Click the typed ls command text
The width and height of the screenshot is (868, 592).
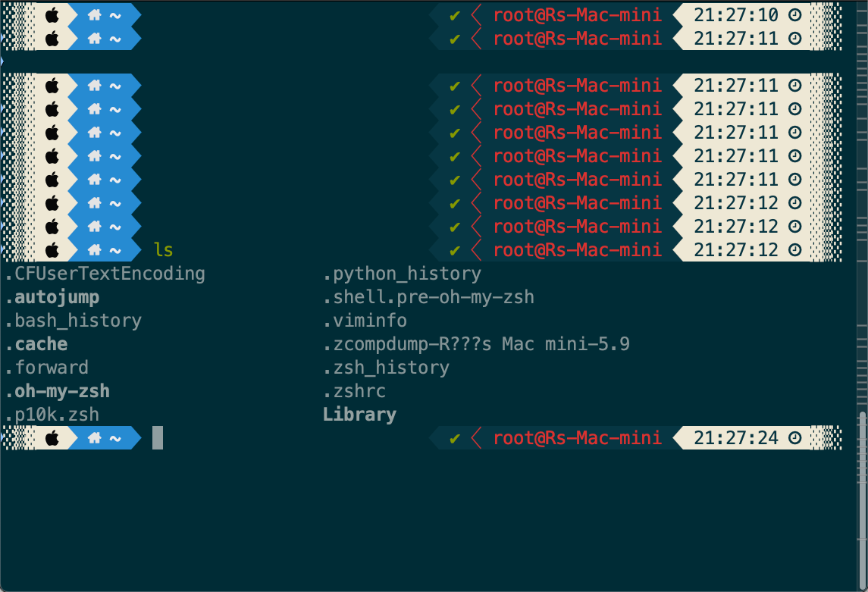tap(164, 250)
